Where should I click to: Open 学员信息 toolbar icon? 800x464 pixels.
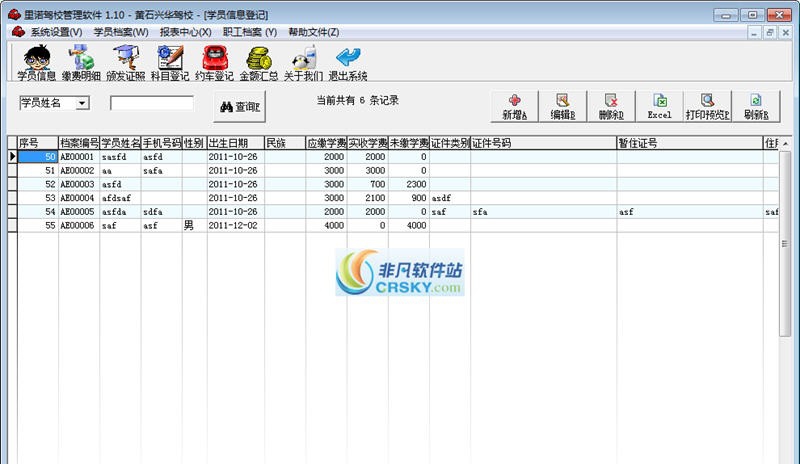click(x=36, y=63)
